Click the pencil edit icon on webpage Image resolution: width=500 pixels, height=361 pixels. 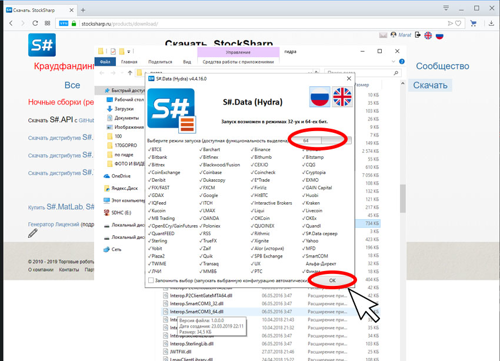tap(33, 233)
